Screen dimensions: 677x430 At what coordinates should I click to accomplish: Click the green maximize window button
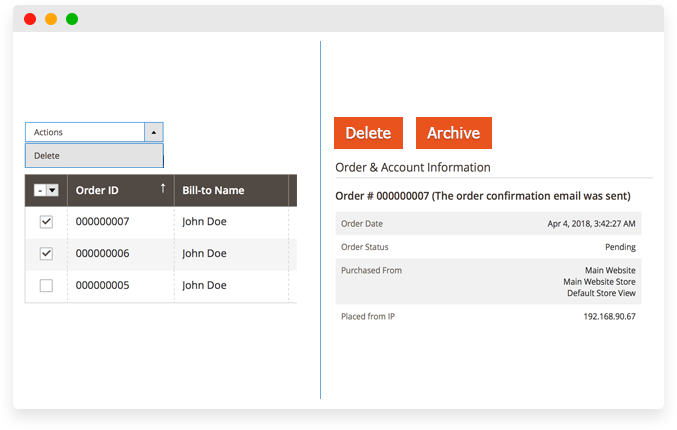pos(72,19)
